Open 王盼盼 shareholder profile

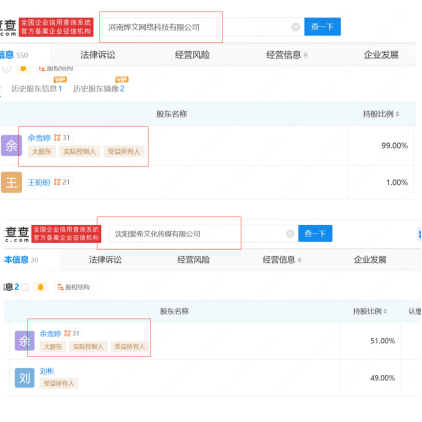coord(39,182)
